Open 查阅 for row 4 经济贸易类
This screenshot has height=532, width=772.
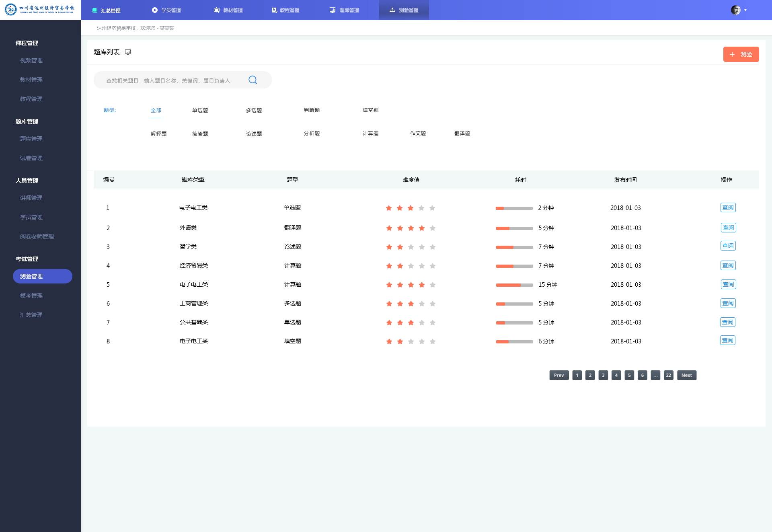[x=728, y=265]
